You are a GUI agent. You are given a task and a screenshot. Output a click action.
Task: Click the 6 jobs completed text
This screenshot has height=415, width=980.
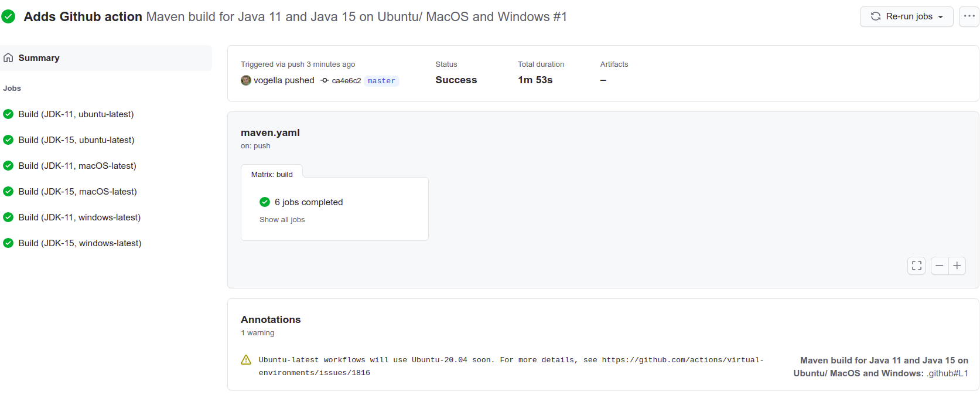pos(309,202)
